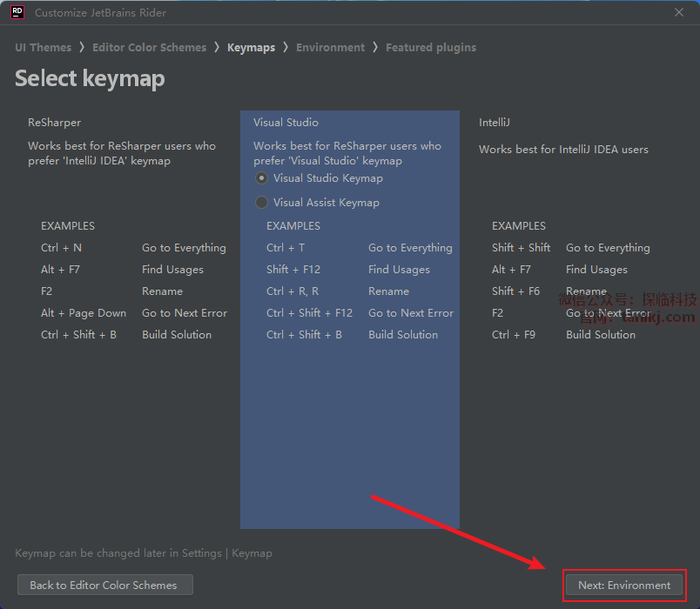700x609 pixels.
Task: Click the Rider RD logo in title bar
Action: 17,12
